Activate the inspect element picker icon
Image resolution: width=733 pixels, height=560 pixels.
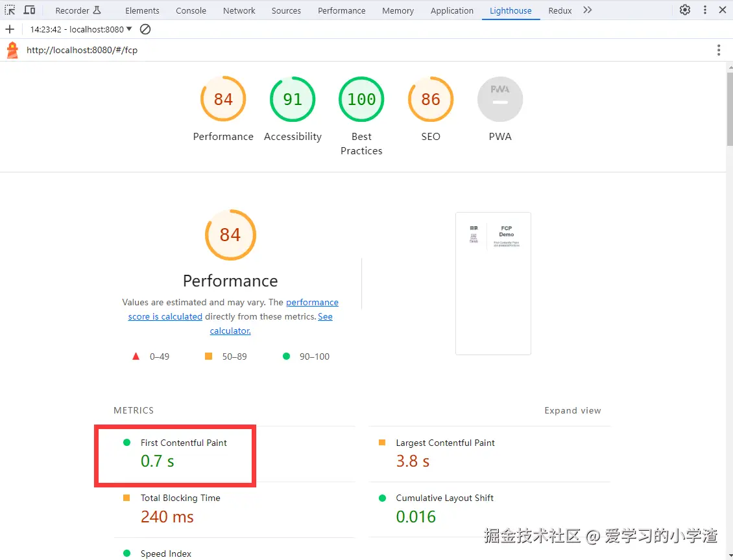10,10
